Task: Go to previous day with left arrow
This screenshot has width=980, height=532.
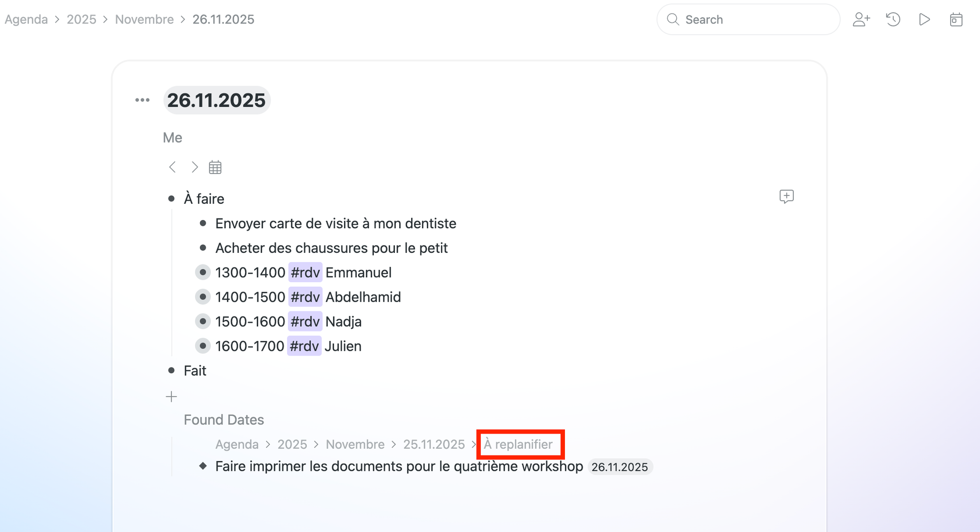Action: tap(172, 167)
